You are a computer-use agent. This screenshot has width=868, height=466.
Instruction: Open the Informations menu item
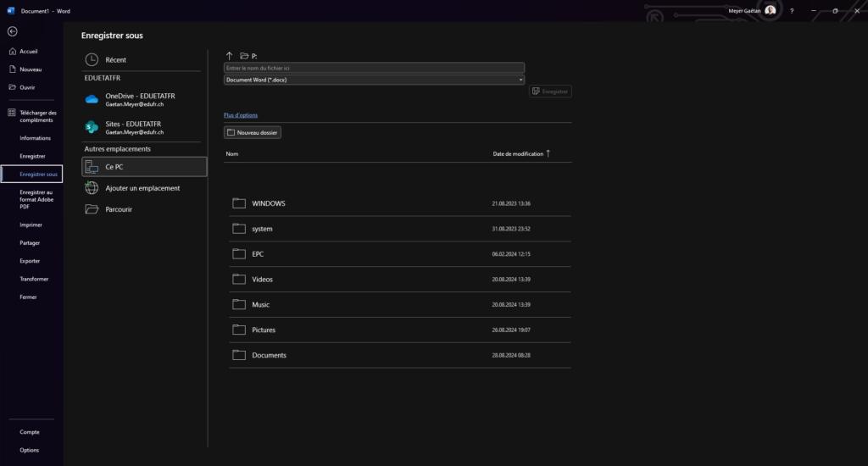pos(35,138)
